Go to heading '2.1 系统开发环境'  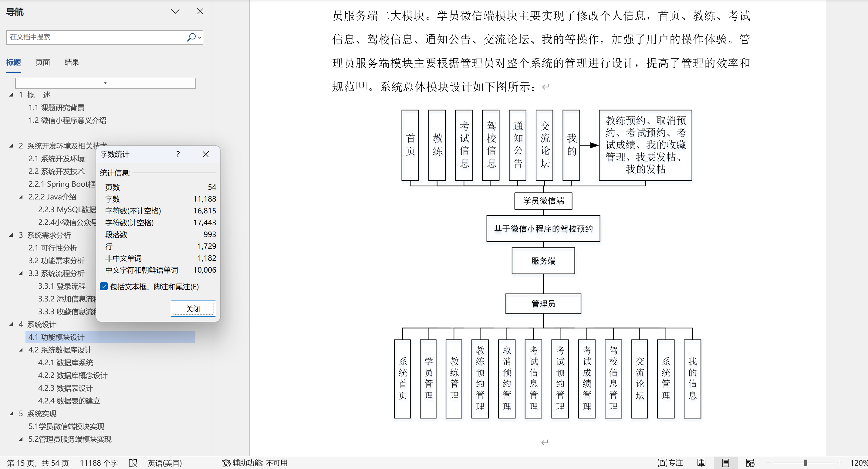tap(56, 159)
